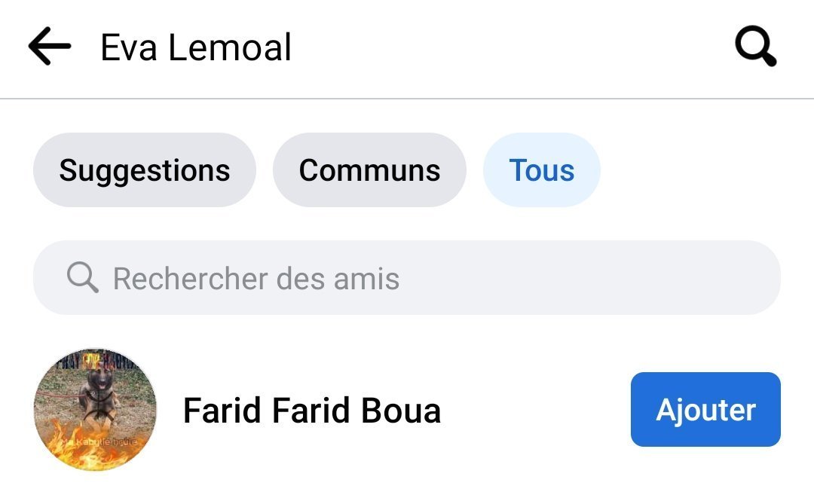This screenshot has height=504, width=814.
Task: Switch to the Communs tab
Action: 369,170
